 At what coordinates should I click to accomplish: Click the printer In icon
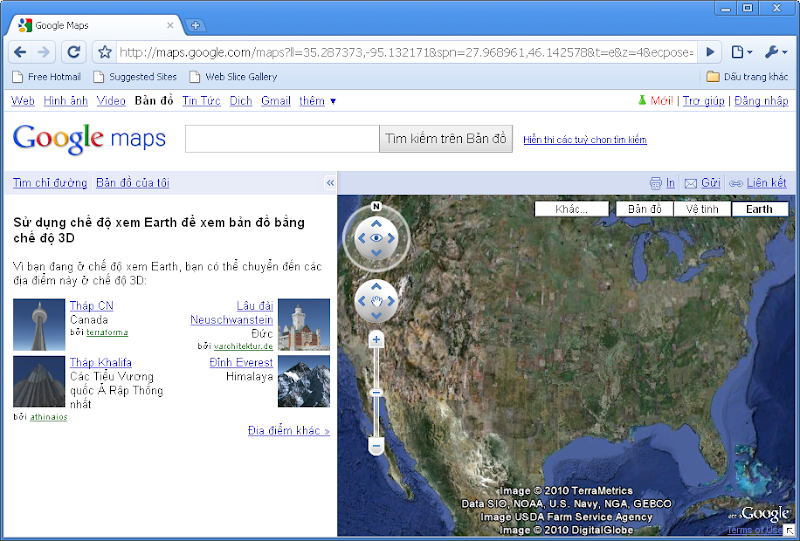coord(656,183)
